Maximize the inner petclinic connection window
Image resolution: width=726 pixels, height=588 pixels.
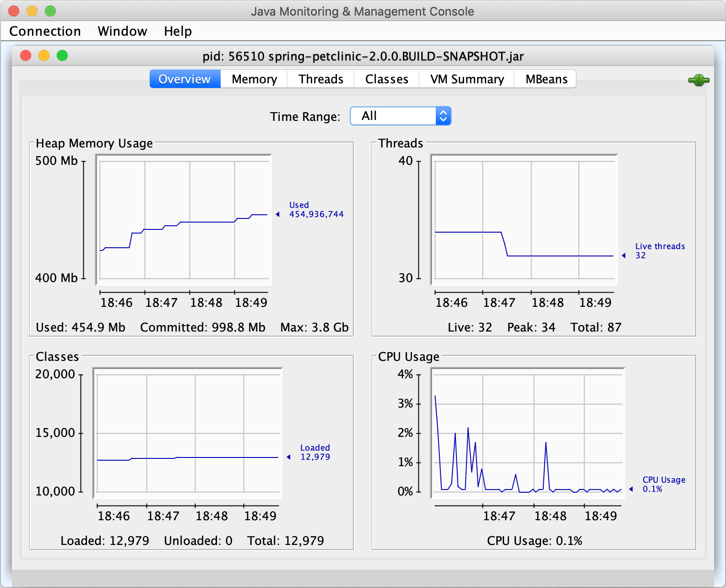pos(62,56)
